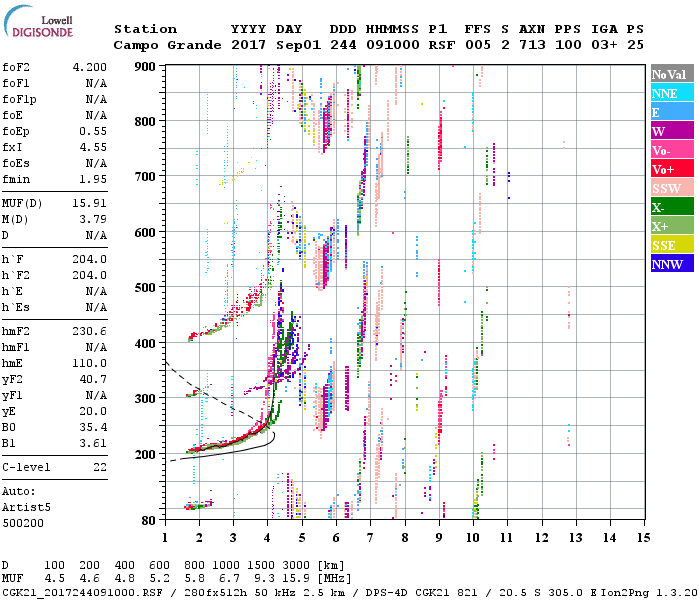Viewport: 700px width, 600px height.
Task: Click the foF2 value 4.200
Action: (x=90, y=67)
